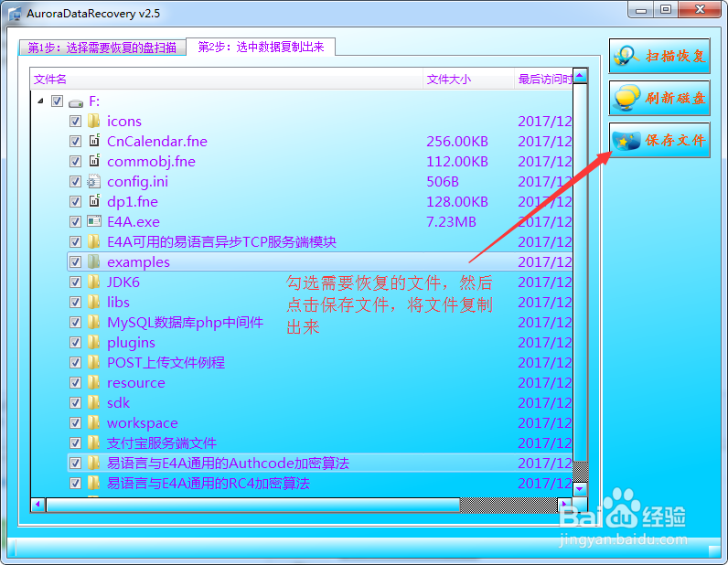
Task: Click the magnifier icon on 扫描恢复 button
Action: pyautogui.click(x=626, y=56)
